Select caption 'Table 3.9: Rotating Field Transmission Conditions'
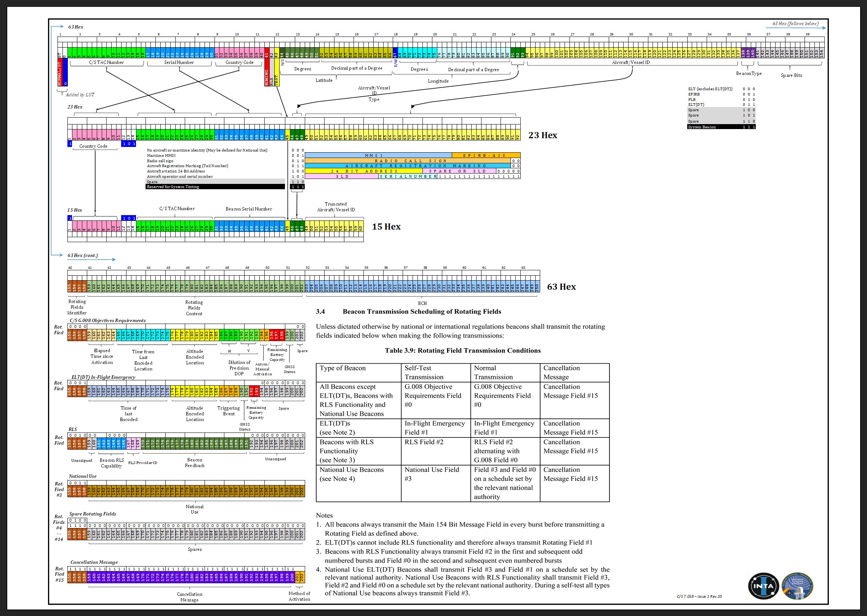867x616 pixels. [463, 351]
